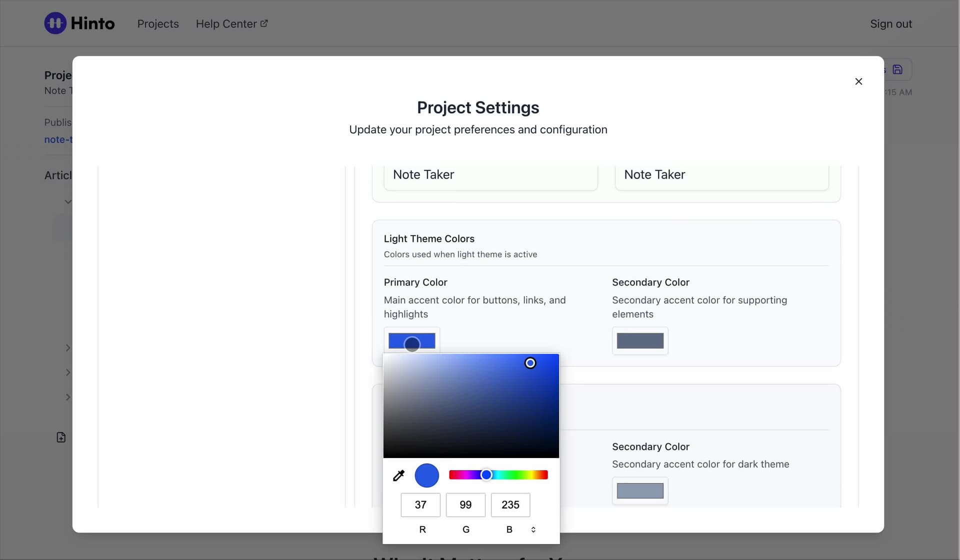Click the current color preview circle
Viewport: 960px width, 560px height.
click(426, 475)
